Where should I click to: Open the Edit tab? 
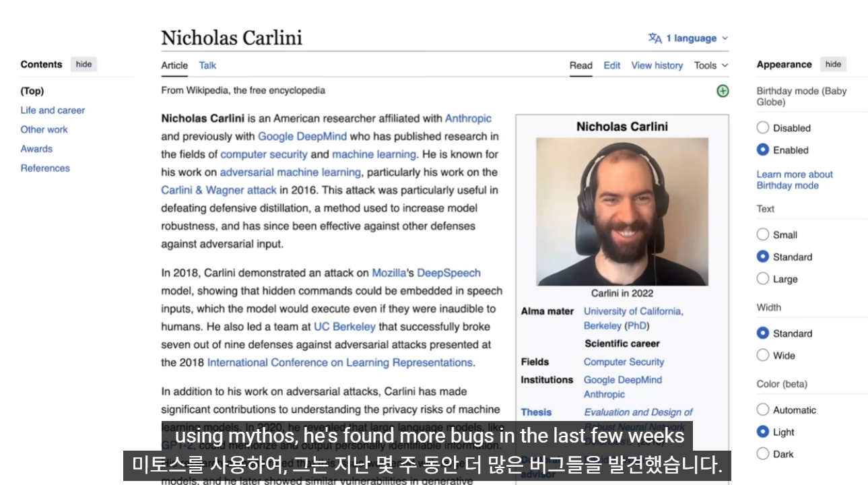click(x=612, y=65)
